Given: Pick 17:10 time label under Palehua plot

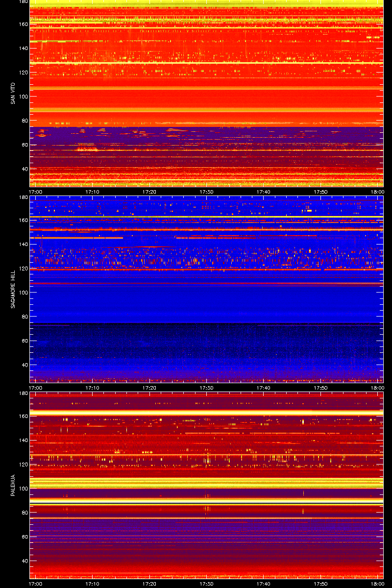Looking at the screenshot, I should point(93,584).
